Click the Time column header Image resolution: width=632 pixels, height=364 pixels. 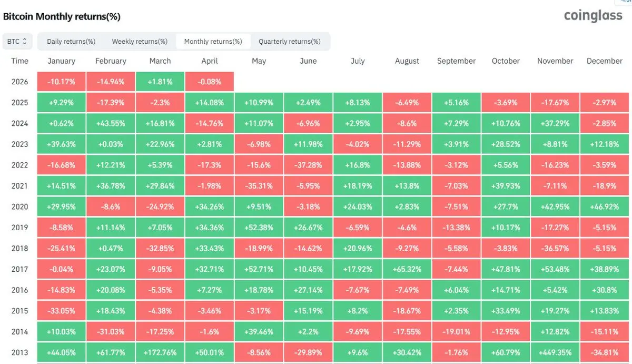point(19,61)
